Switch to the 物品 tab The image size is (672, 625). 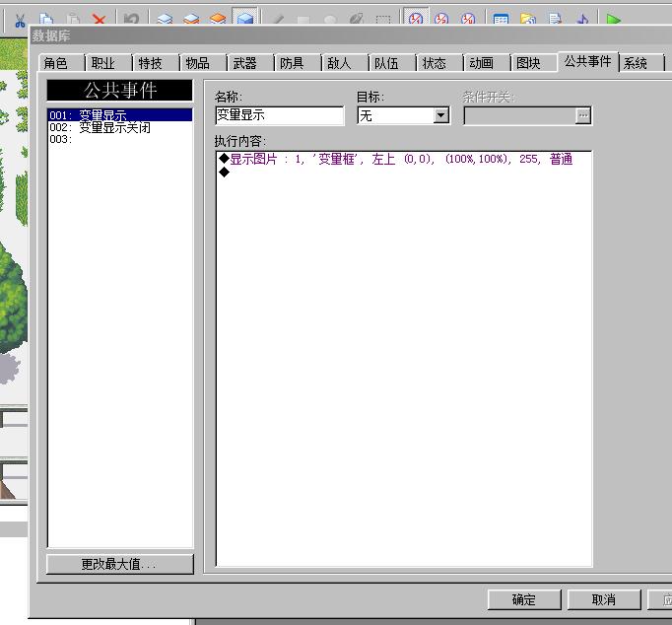click(202, 63)
